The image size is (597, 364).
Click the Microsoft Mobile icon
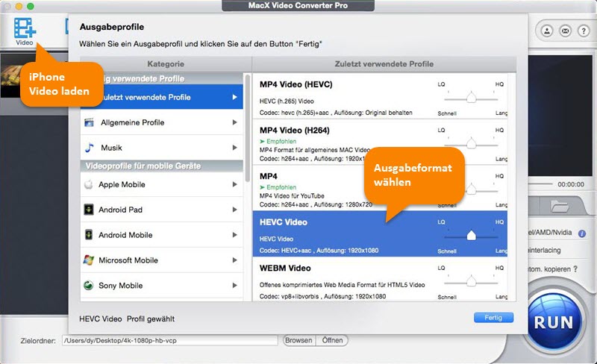89,260
